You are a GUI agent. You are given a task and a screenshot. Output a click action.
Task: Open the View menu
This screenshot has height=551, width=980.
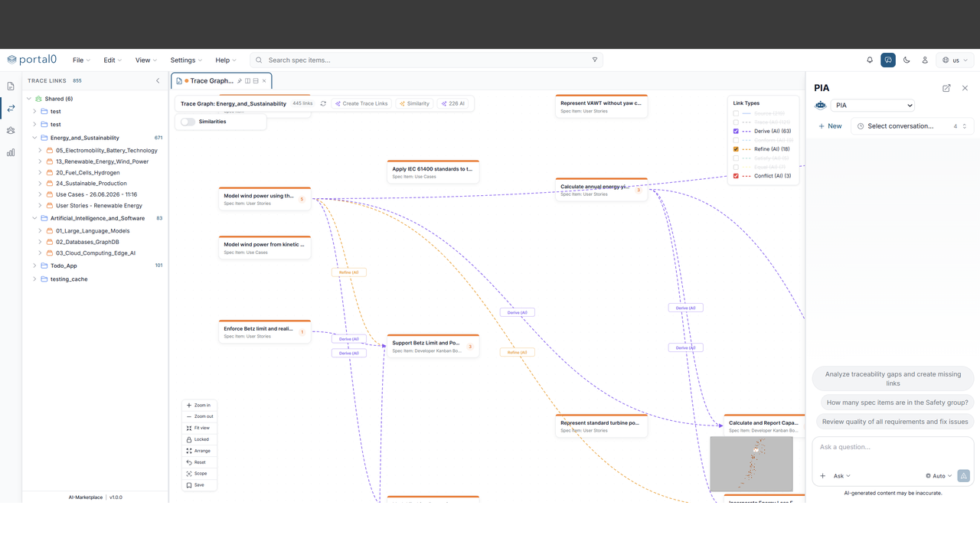pos(145,60)
